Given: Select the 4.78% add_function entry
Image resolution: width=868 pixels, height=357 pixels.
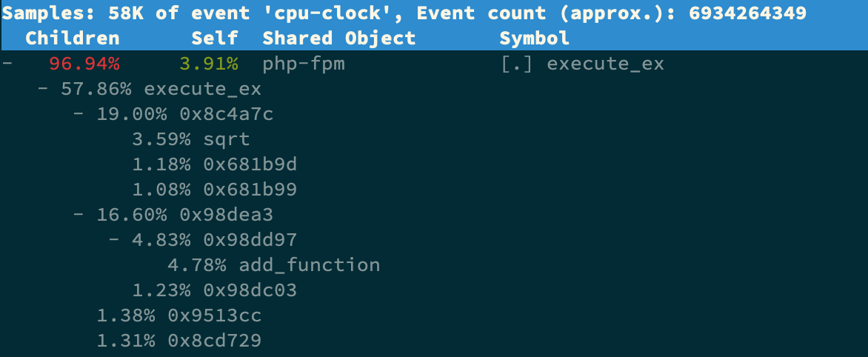Looking at the screenshot, I should (273, 265).
